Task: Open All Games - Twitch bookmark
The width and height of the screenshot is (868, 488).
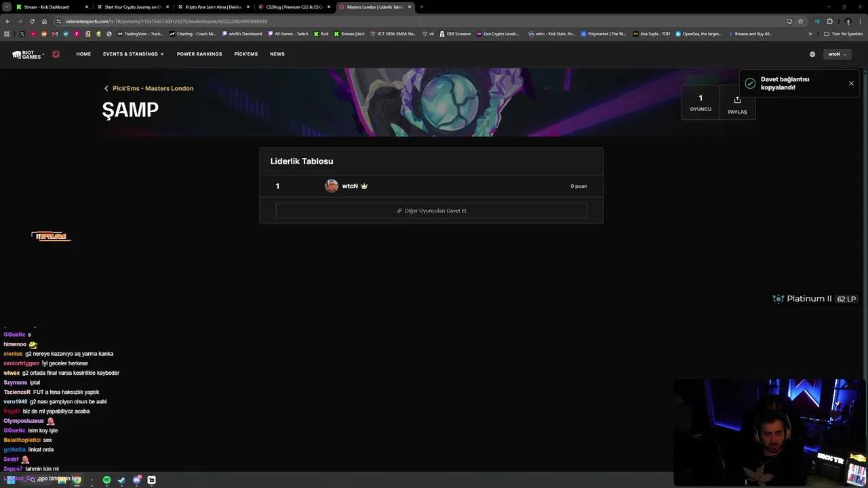Action: (288, 34)
